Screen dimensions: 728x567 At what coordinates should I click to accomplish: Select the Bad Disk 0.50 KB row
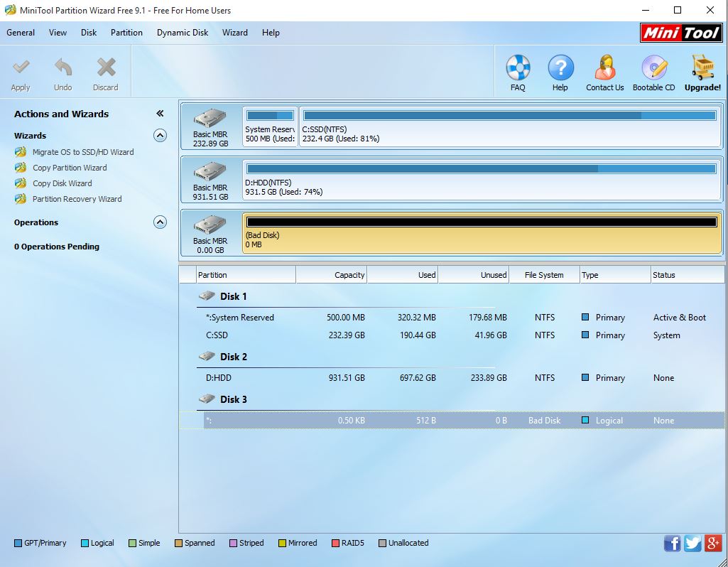pyautogui.click(x=451, y=420)
